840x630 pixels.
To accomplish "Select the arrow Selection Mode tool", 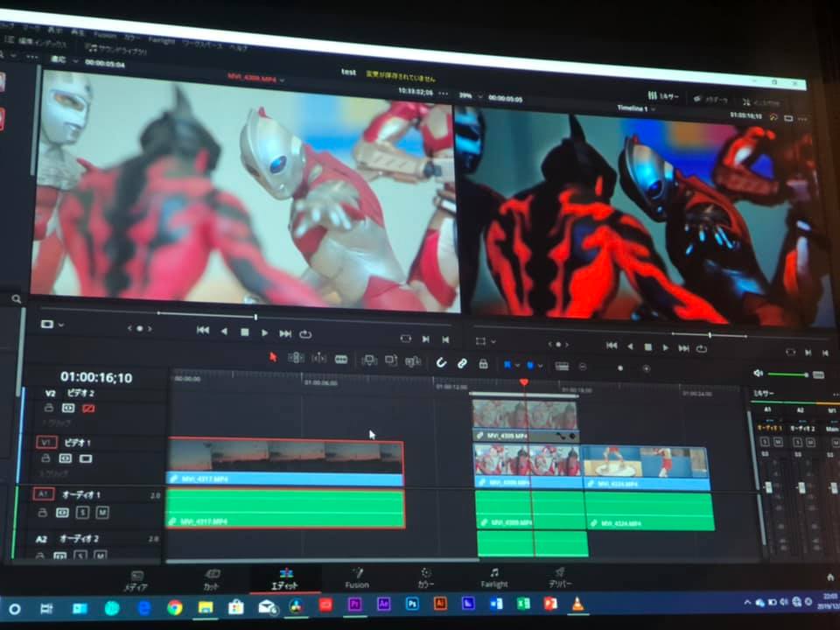I will (273, 357).
